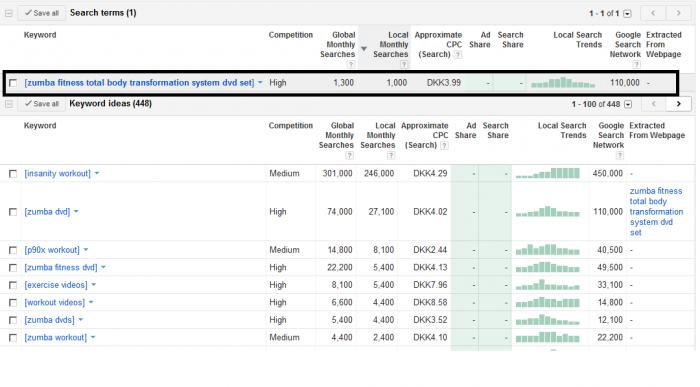Open dropdown arrow next to [insanity workout]

coord(96,173)
